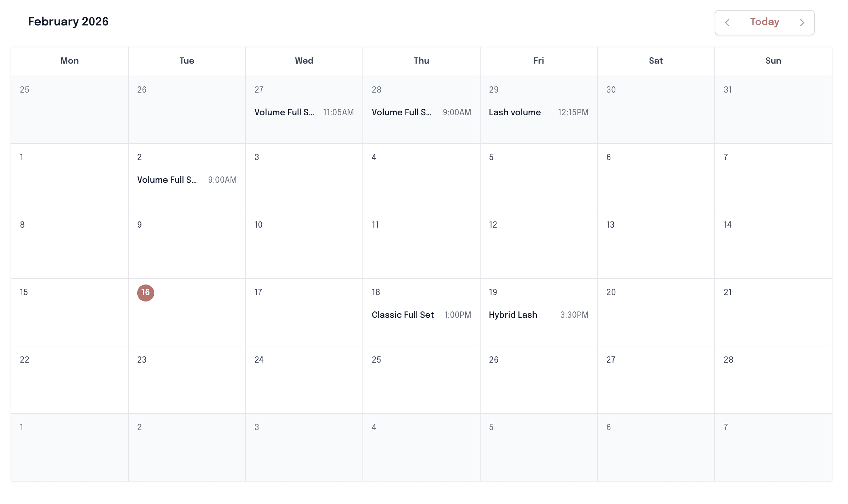
Task: Click the Today button
Action: tap(764, 22)
